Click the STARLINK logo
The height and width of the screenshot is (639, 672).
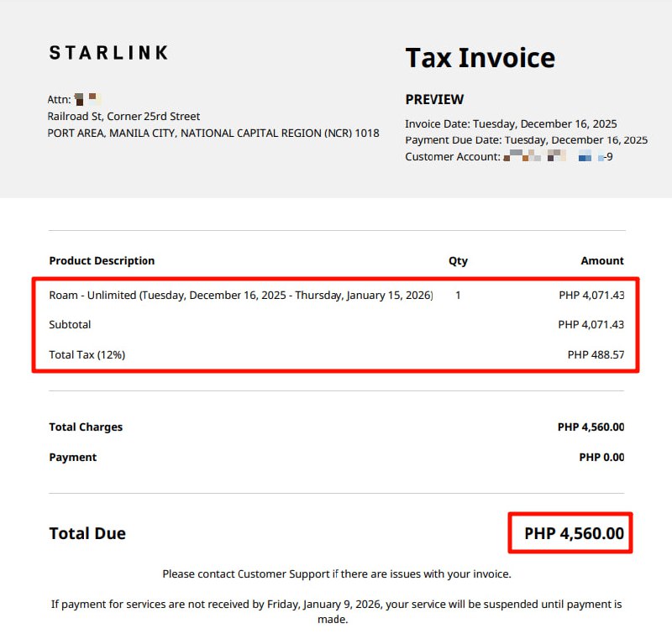coord(108,53)
